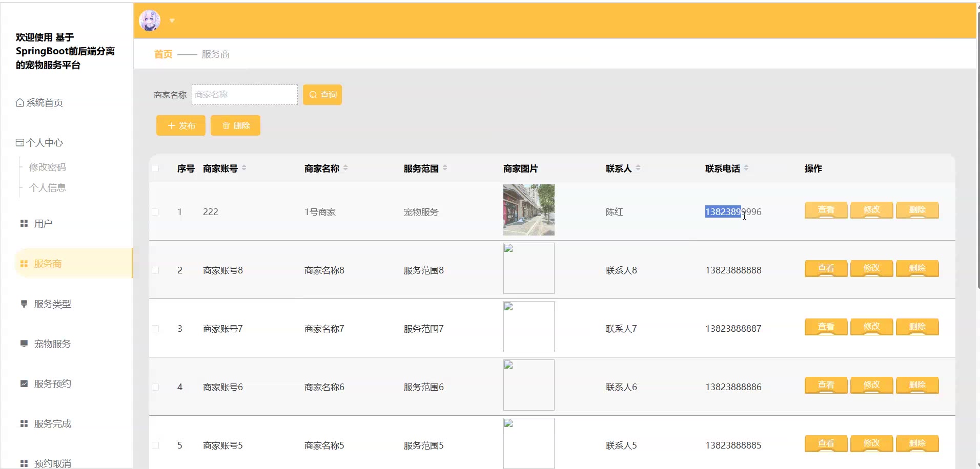Click the 个人中心 menu icon
The image size is (980, 469).
point(20,143)
